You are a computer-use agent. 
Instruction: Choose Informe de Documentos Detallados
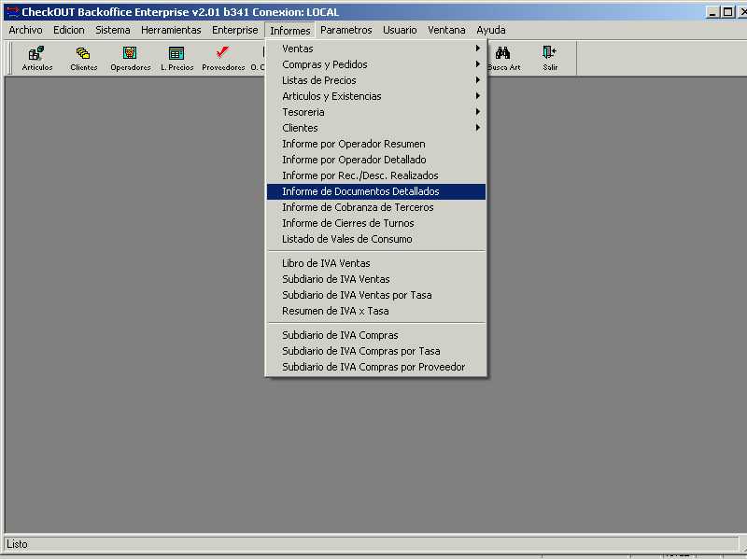tap(376, 191)
